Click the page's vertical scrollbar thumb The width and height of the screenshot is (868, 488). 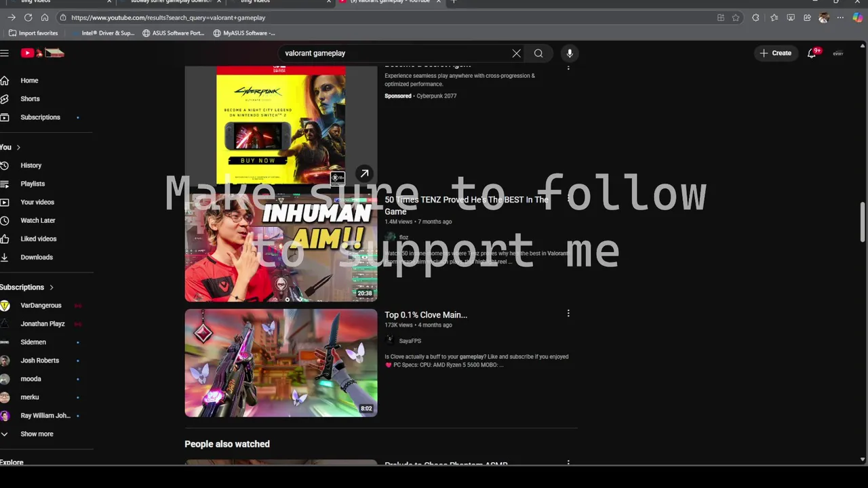click(x=863, y=221)
